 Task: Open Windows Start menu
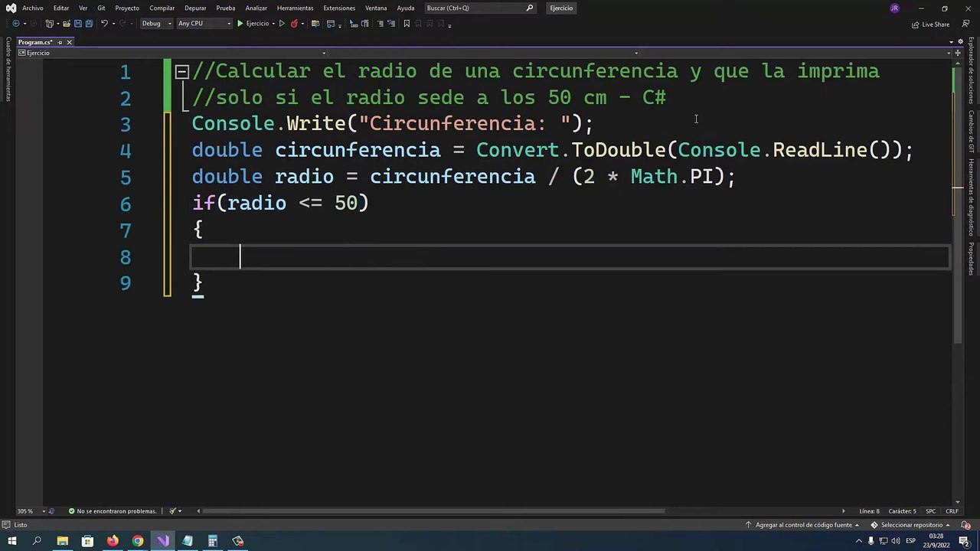tap(11, 541)
